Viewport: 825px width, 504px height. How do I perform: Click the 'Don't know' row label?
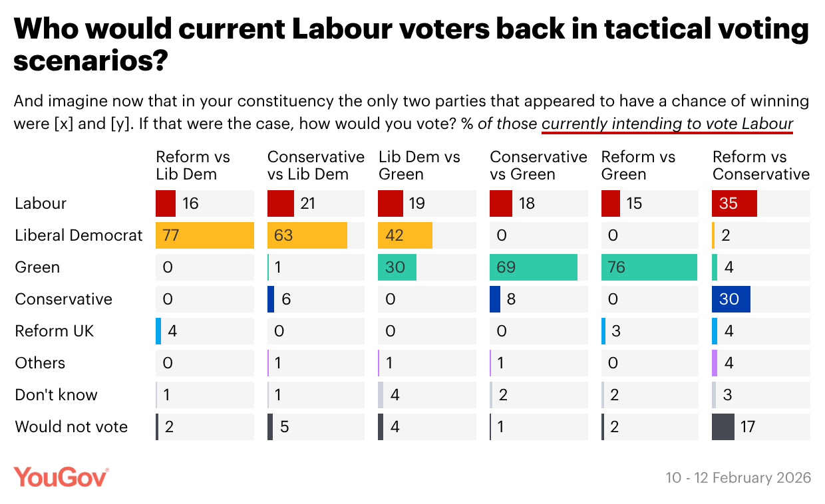click(x=57, y=395)
